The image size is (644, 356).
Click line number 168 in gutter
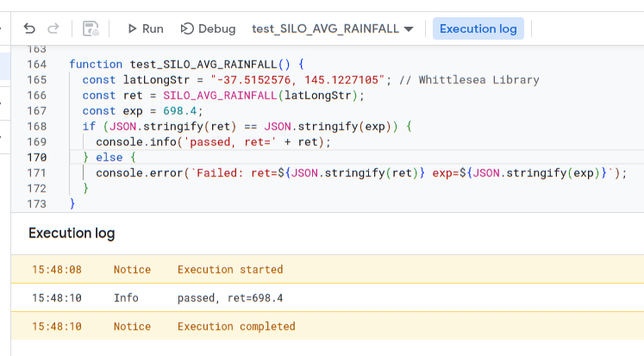click(37, 127)
